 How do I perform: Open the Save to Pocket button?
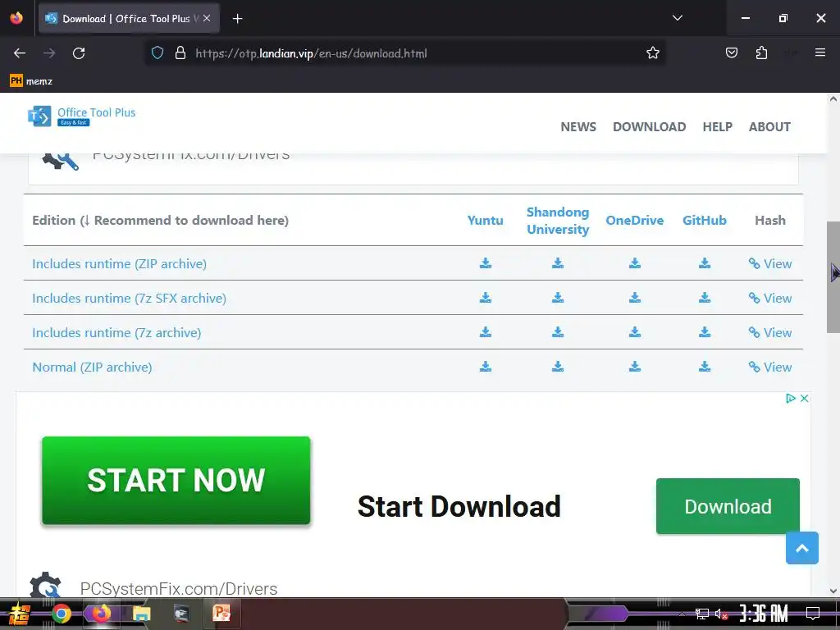point(731,52)
